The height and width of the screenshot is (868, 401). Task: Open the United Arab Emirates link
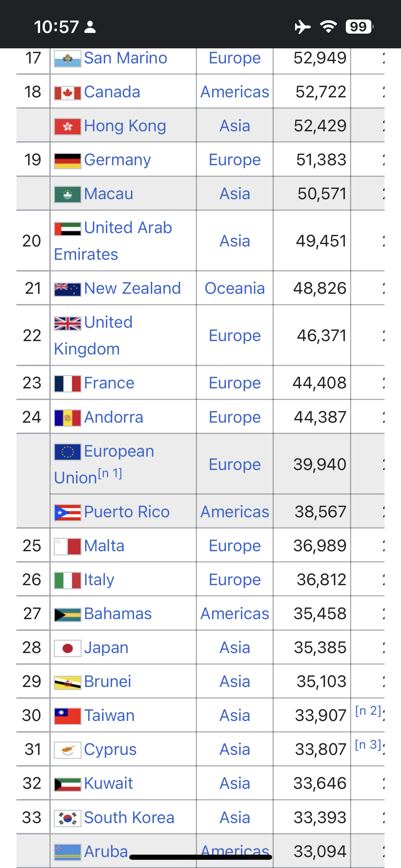[113, 241]
